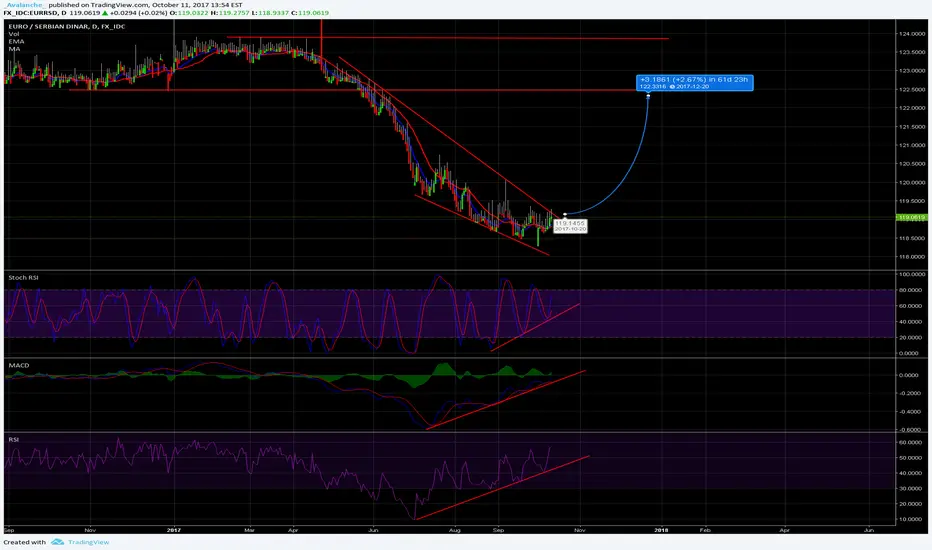Click the 60.0000 RSI axis label

912,442
